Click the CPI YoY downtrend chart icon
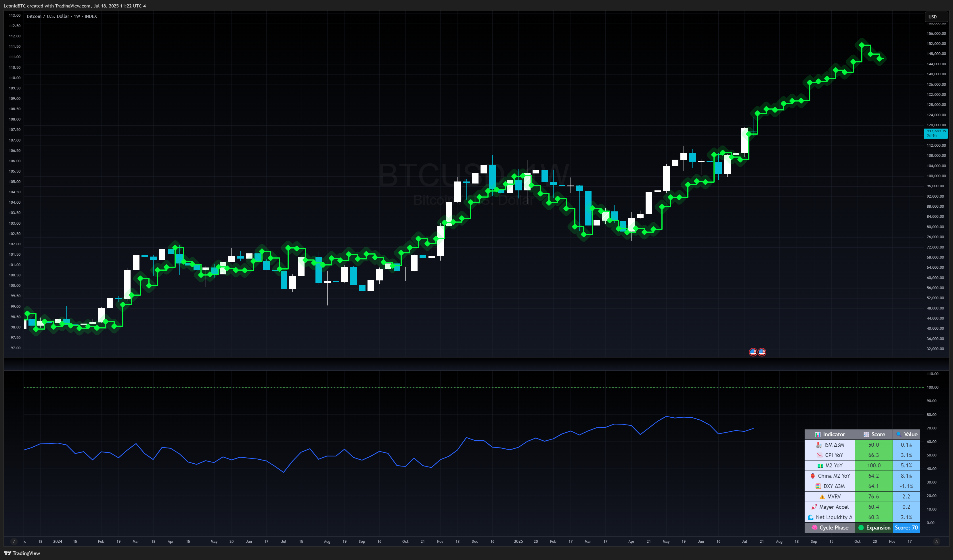This screenshot has width=953, height=560. click(x=820, y=455)
